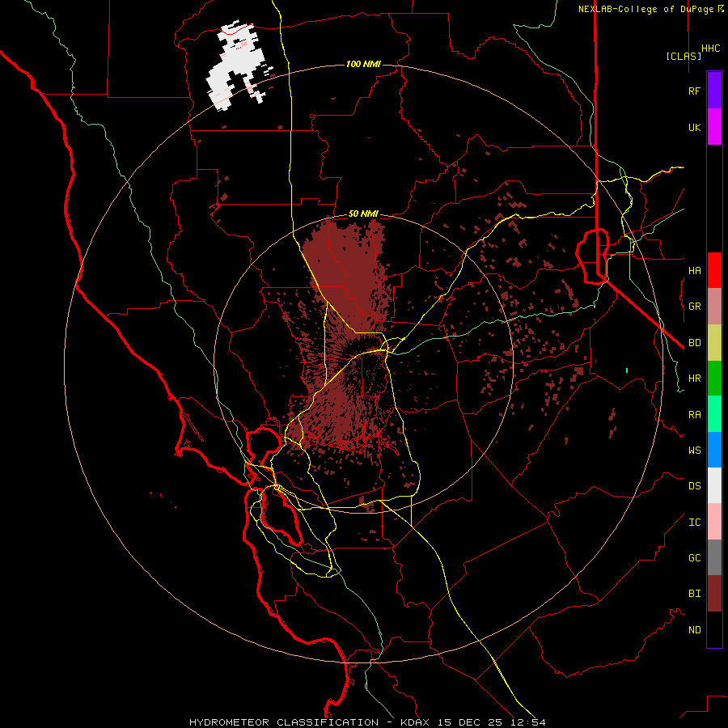Click the HYDROMETEOR CLASSIFICATION title text
Image resolution: width=728 pixels, height=728 pixels.
pyautogui.click(x=284, y=722)
